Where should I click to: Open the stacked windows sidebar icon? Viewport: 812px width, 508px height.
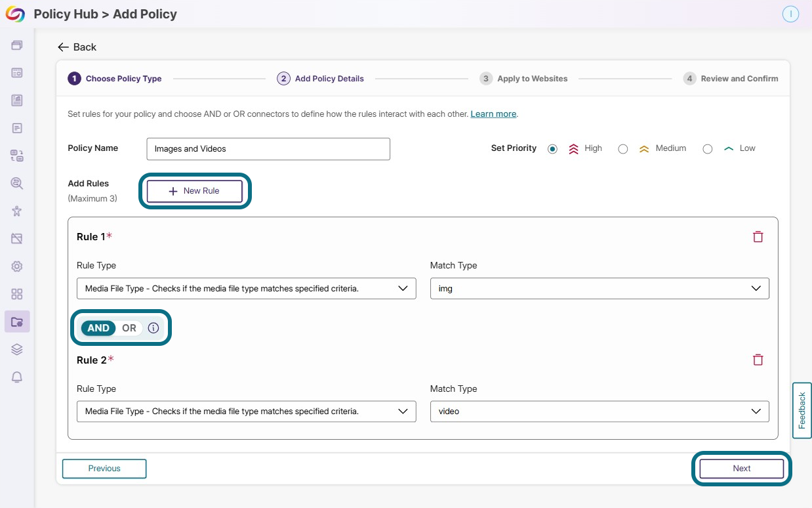pos(17,45)
